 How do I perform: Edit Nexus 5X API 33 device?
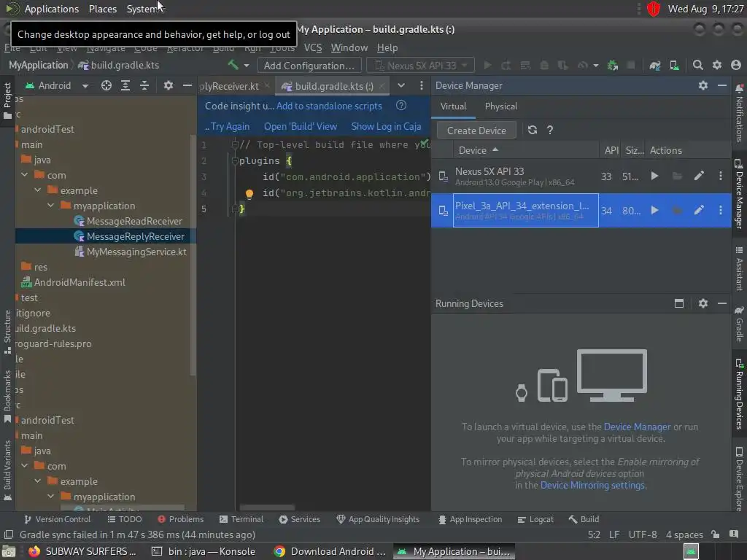tap(699, 176)
